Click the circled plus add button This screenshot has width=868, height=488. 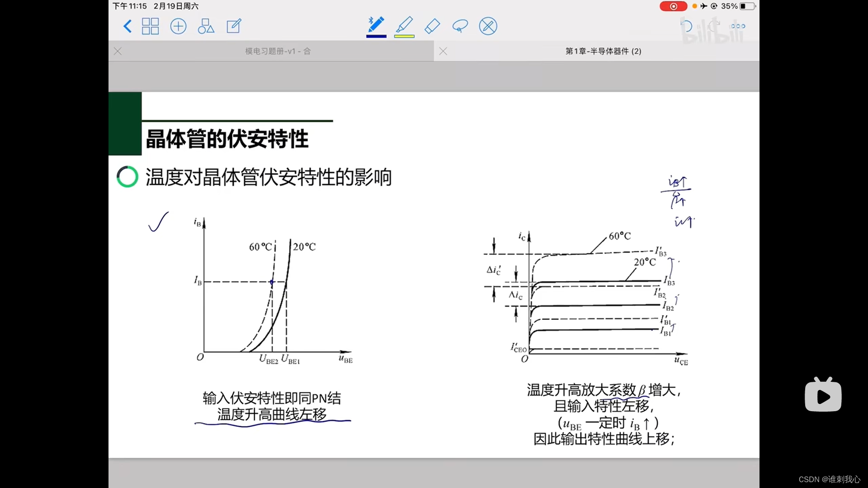click(x=178, y=26)
